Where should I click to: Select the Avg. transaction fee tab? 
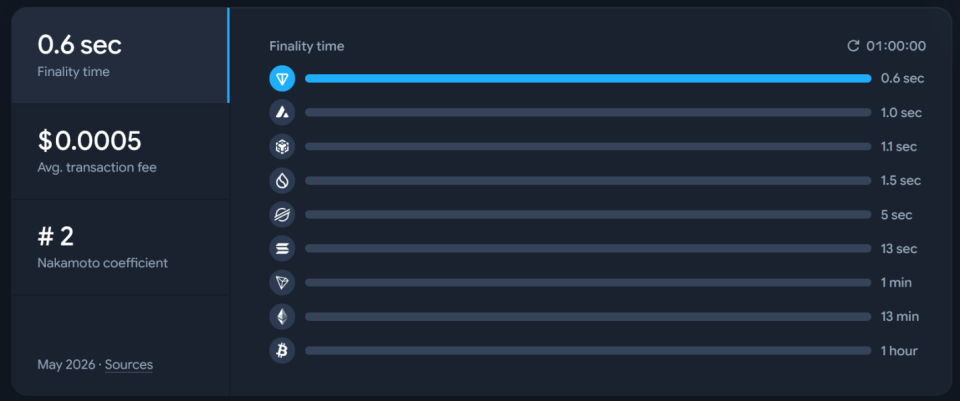click(x=120, y=151)
